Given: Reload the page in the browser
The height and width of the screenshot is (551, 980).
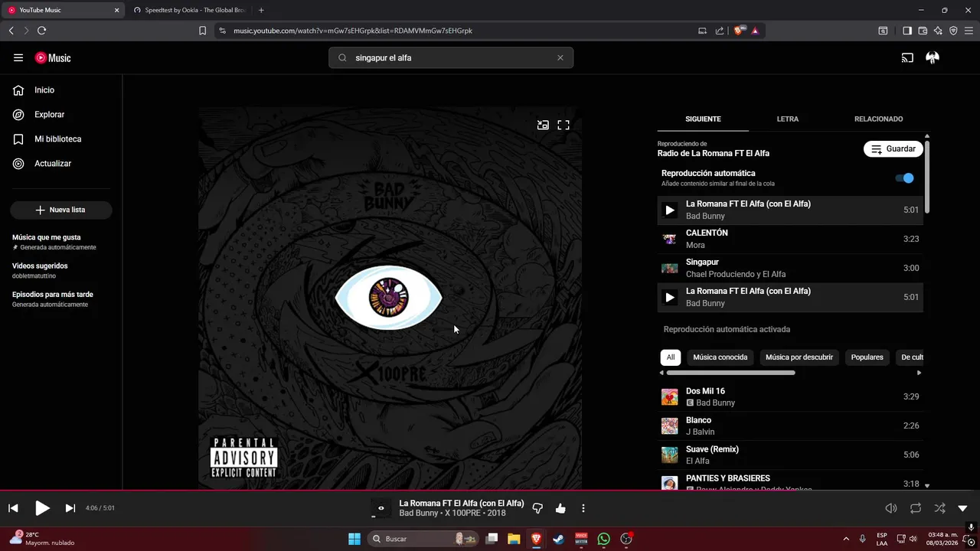Looking at the screenshot, I should click(41, 31).
